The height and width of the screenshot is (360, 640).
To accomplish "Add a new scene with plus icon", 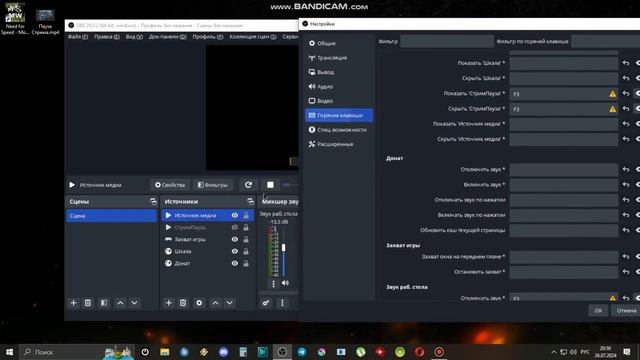I will (73, 303).
